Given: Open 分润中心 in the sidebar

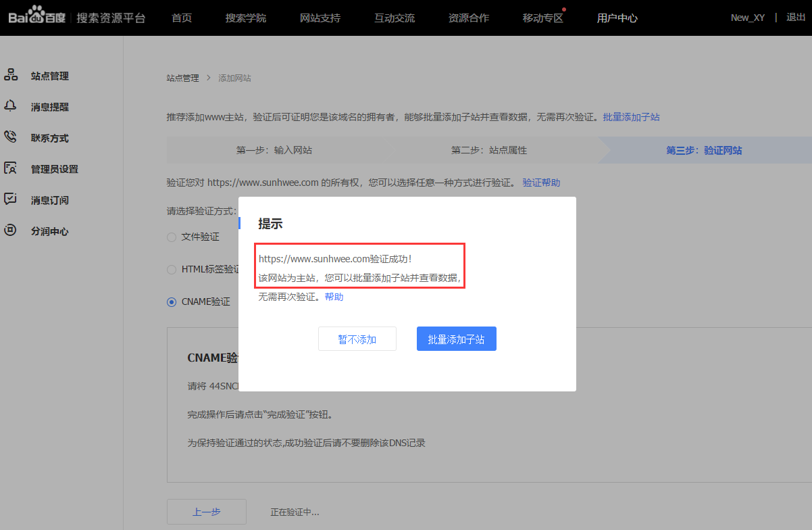Looking at the screenshot, I should (50, 232).
